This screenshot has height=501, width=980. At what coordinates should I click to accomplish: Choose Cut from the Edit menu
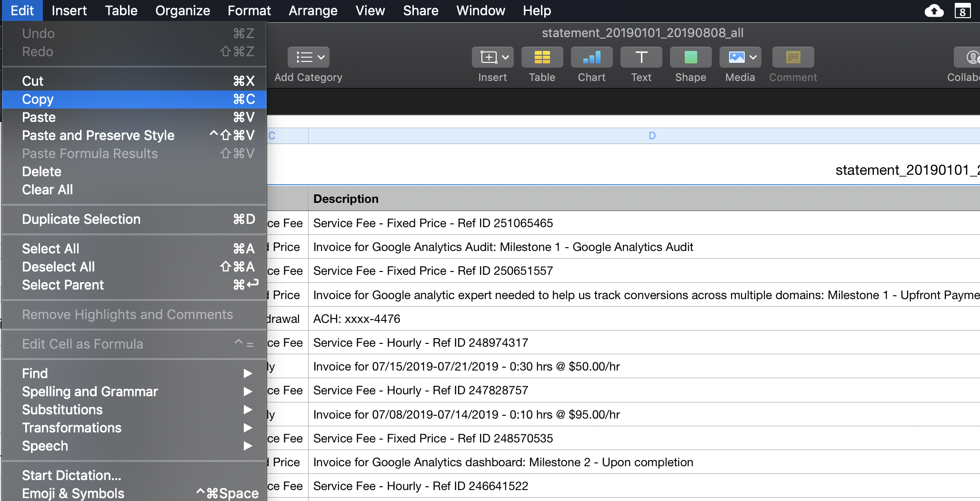point(134,81)
